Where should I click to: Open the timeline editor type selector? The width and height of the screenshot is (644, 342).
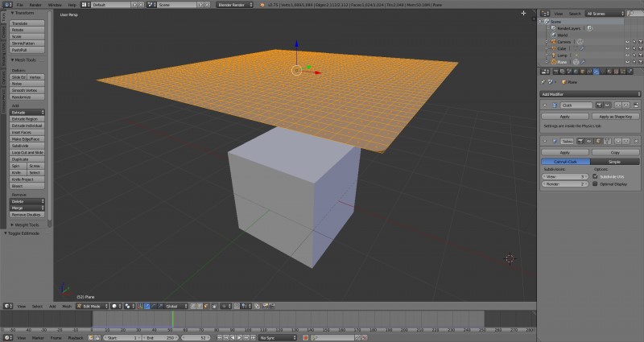click(8, 338)
